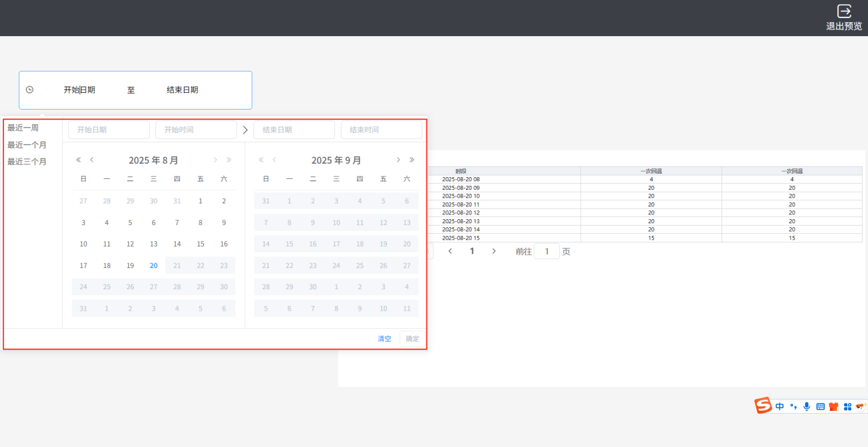868x447 pixels.
Task: Click the 开始时间 start time input
Action: pos(196,130)
